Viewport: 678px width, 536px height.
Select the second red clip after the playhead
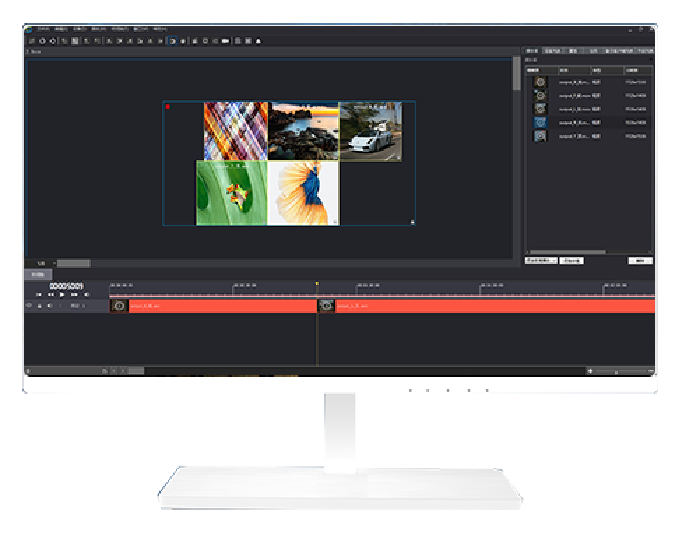486,306
